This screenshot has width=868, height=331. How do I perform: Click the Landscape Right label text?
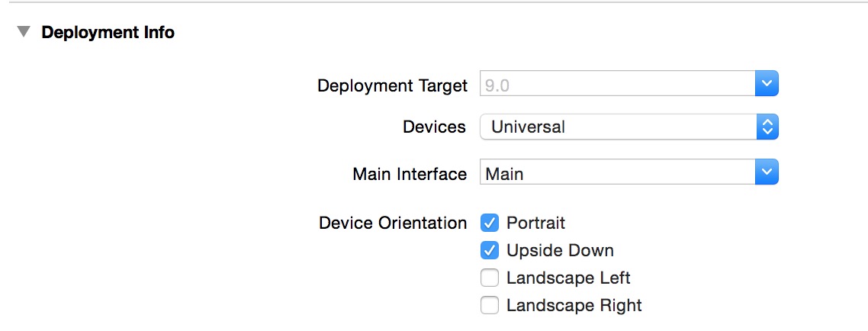(574, 305)
